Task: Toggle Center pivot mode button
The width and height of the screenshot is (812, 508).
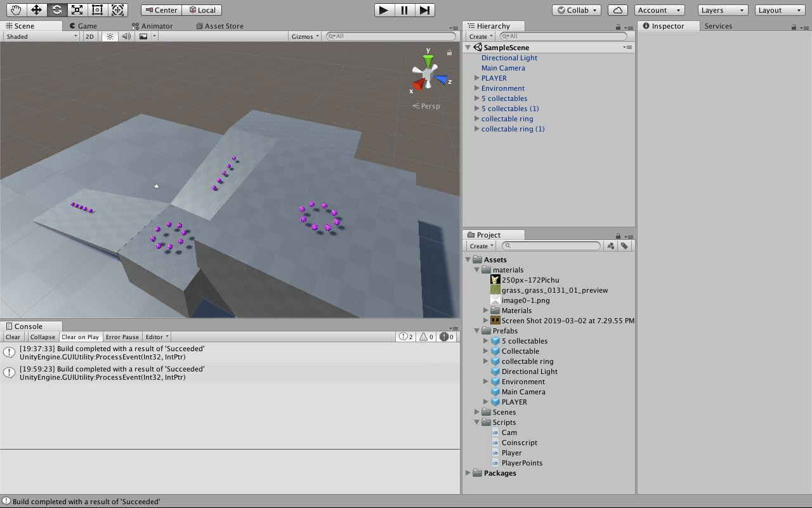Action: coord(161,10)
